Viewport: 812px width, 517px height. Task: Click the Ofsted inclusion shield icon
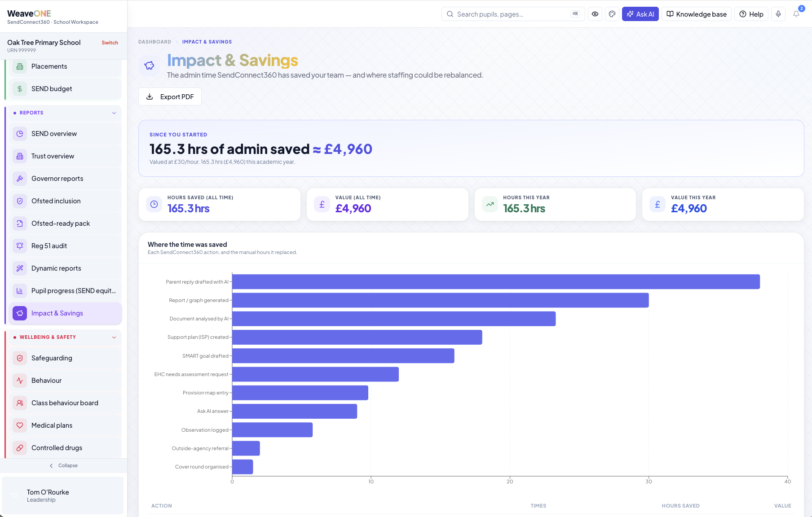(x=20, y=201)
